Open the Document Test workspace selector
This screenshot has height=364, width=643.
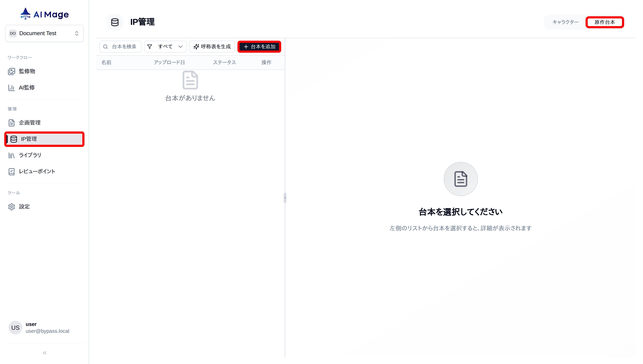(x=44, y=33)
